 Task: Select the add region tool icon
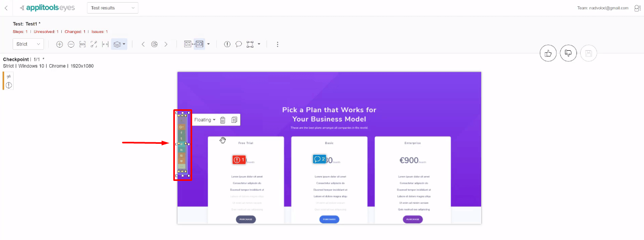(x=250, y=44)
